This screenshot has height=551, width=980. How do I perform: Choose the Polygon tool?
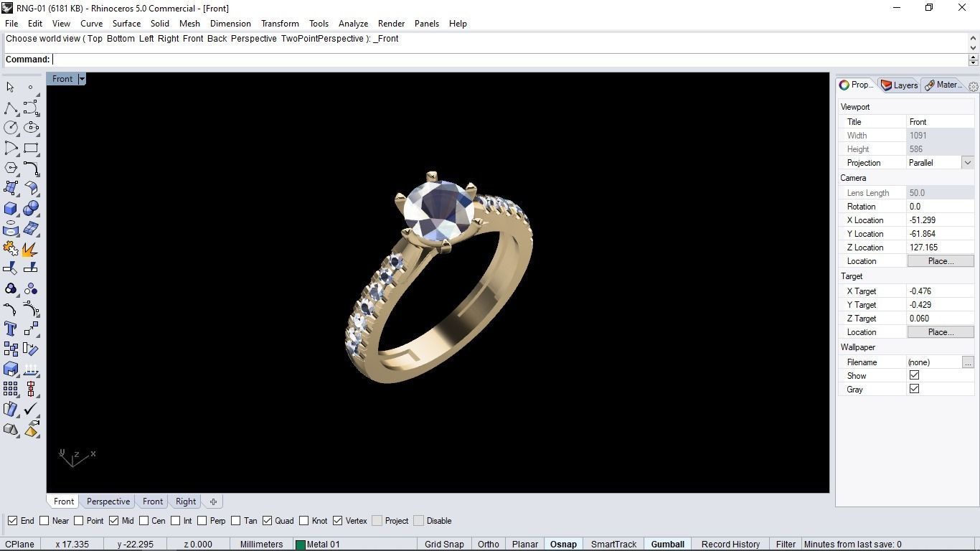tap(10, 168)
